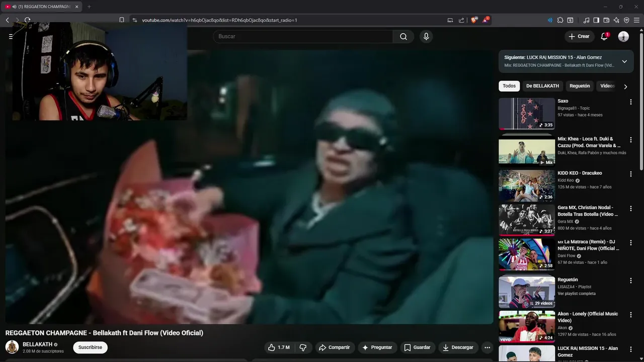Open YouTube notifications bell
Image resolution: width=644 pixels, height=362 pixels.
pyautogui.click(x=604, y=36)
